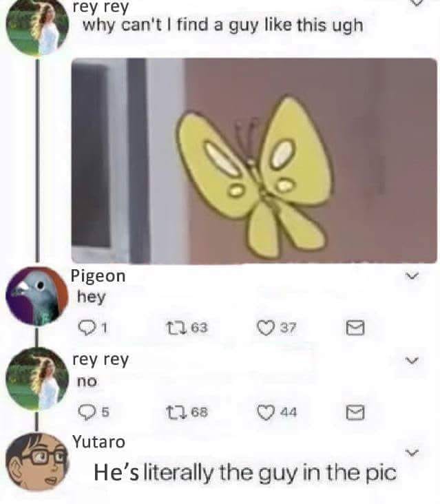The height and width of the screenshot is (504, 440).
Task: Open Yutaro's tweet "He's literally the guy"
Action: (245, 473)
